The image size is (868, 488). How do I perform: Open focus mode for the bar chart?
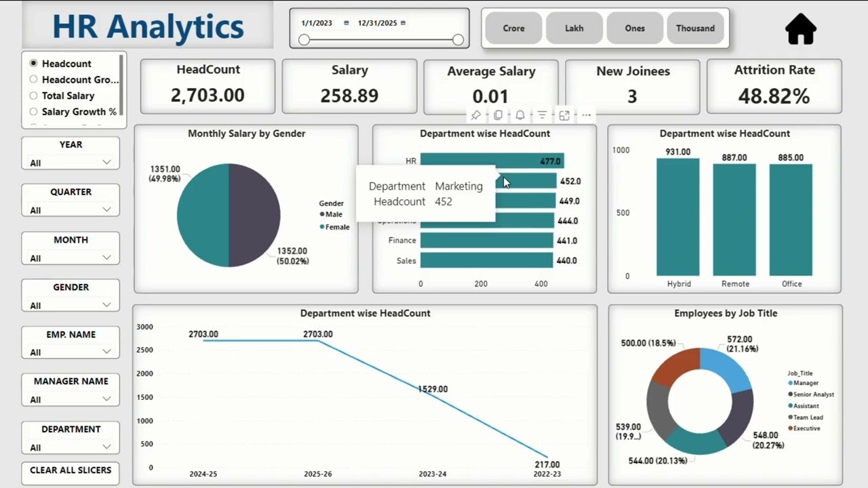pyautogui.click(x=564, y=115)
